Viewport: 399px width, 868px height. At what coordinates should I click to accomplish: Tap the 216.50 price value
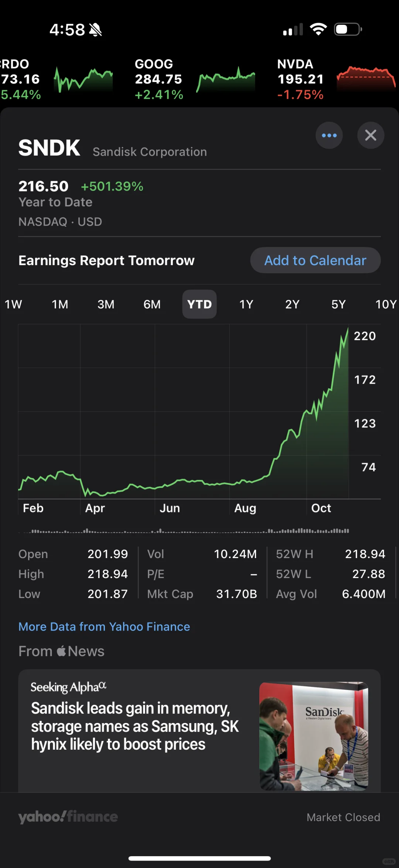[44, 186]
